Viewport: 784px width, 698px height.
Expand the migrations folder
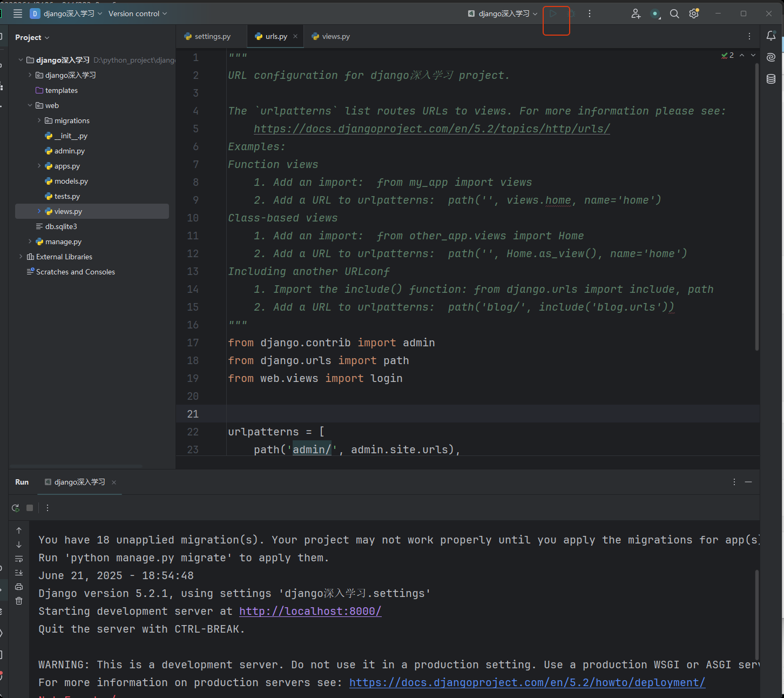39,120
